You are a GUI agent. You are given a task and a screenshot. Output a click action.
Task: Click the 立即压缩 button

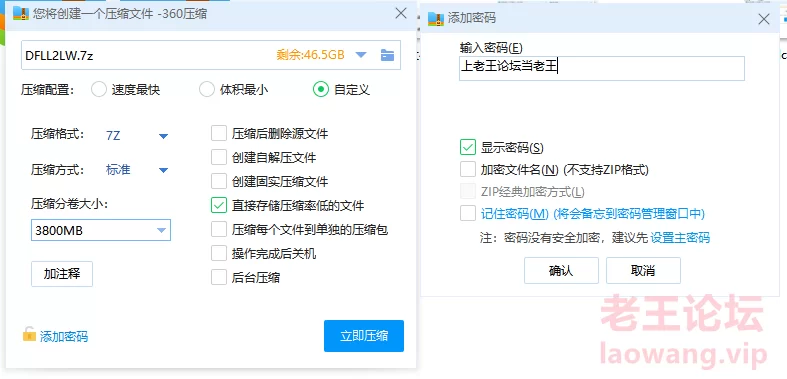tap(364, 336)
